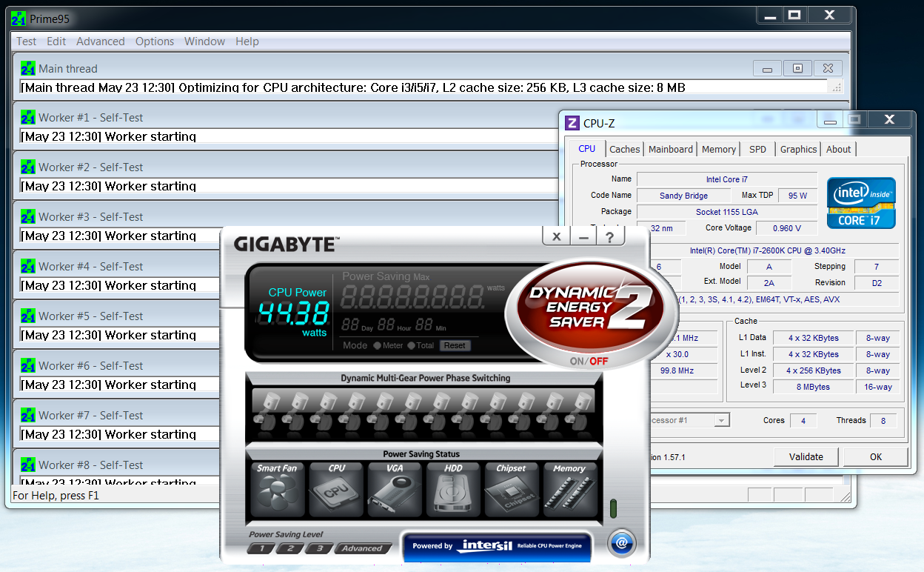The width and height of the screenshot is (924, 572).
Task: Click the HDD power saving status icon
Action: pyautogui.click(x=454, y=490)
